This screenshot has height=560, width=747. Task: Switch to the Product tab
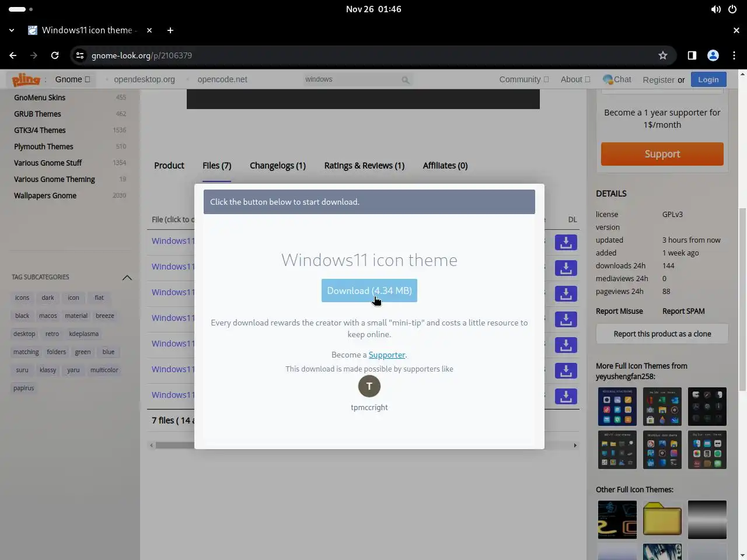169,166
